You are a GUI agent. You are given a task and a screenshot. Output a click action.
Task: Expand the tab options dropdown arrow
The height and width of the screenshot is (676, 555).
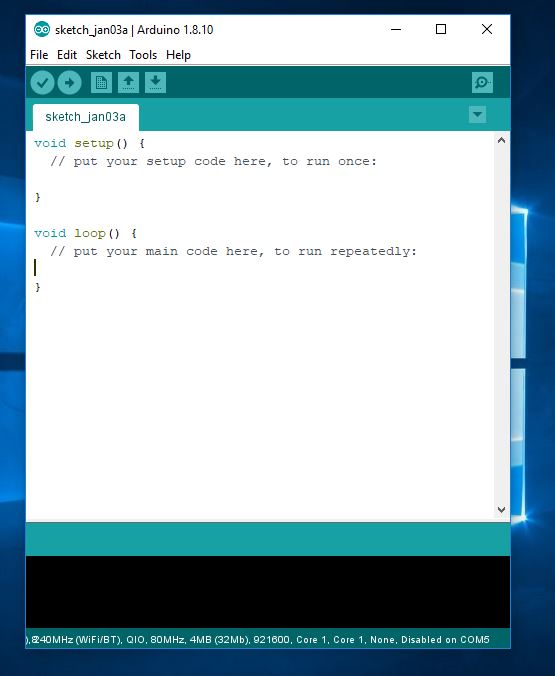pos(477,115)
